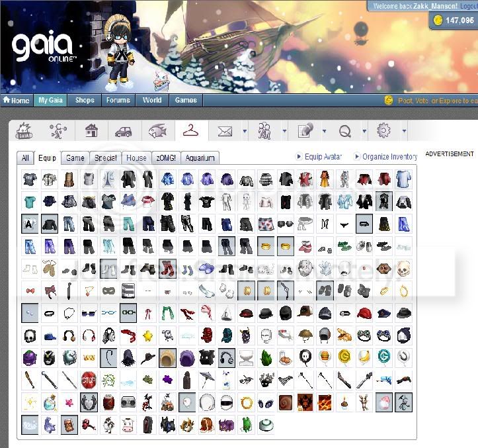
Task: Select the white skull mask item
Action: point(30,336)
